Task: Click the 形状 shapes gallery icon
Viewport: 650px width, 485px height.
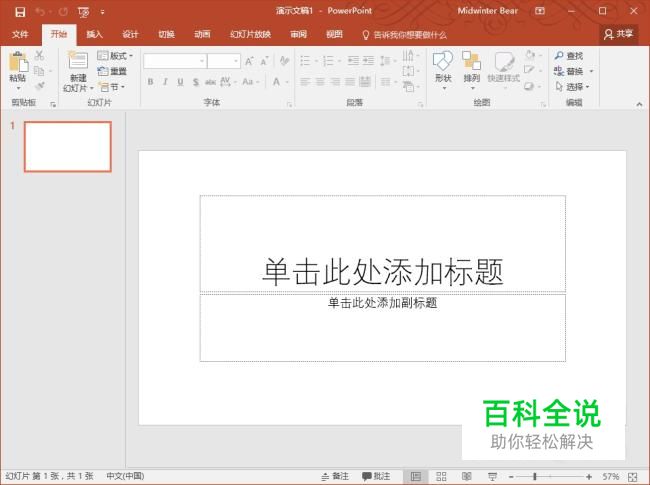Action: [443, 61]
